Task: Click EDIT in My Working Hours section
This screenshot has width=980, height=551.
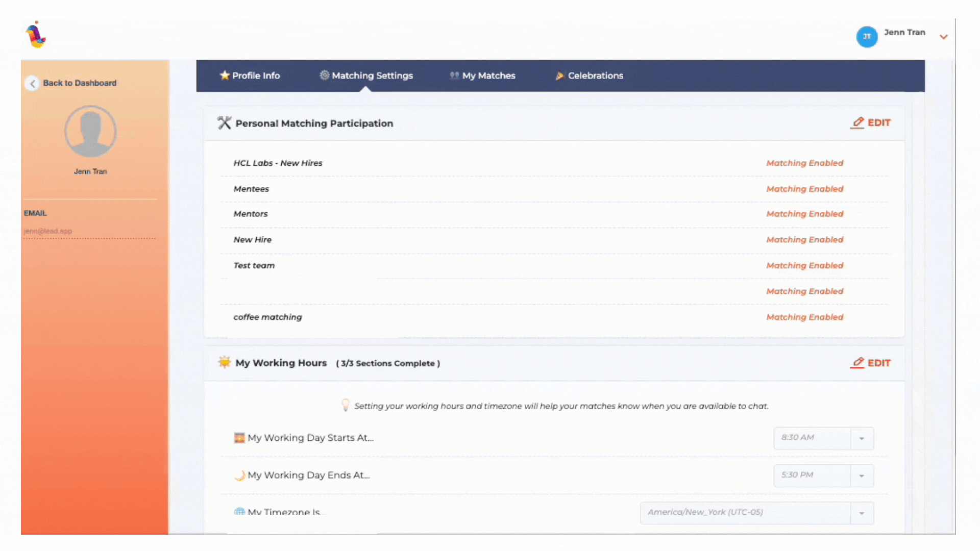Action: 878,363
